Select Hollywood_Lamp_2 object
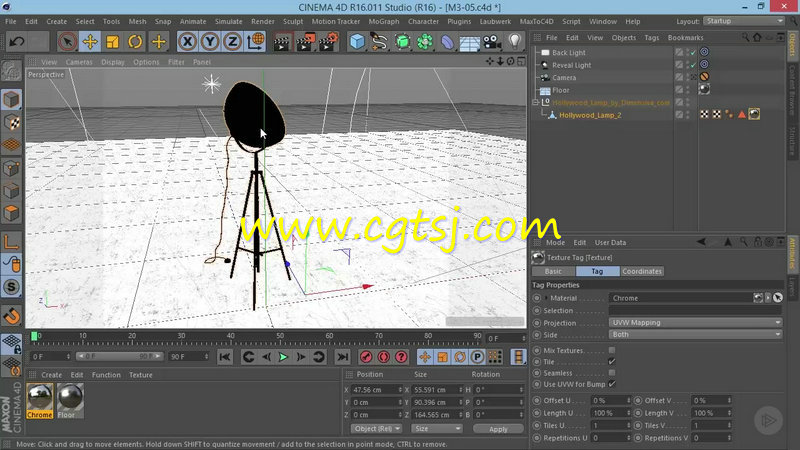Viewport: 800px width, 450px height. (x=590, y=115)
